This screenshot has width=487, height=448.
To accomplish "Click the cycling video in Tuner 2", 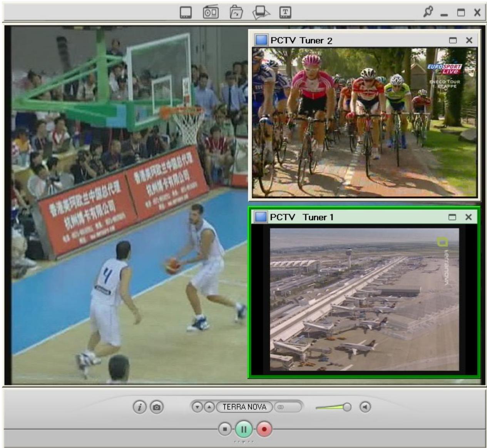I will [x=365, y=122].
